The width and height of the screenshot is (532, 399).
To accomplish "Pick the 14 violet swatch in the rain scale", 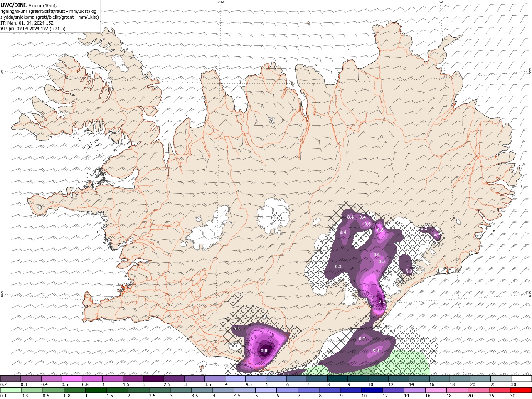I will click(x=414, y=390).
